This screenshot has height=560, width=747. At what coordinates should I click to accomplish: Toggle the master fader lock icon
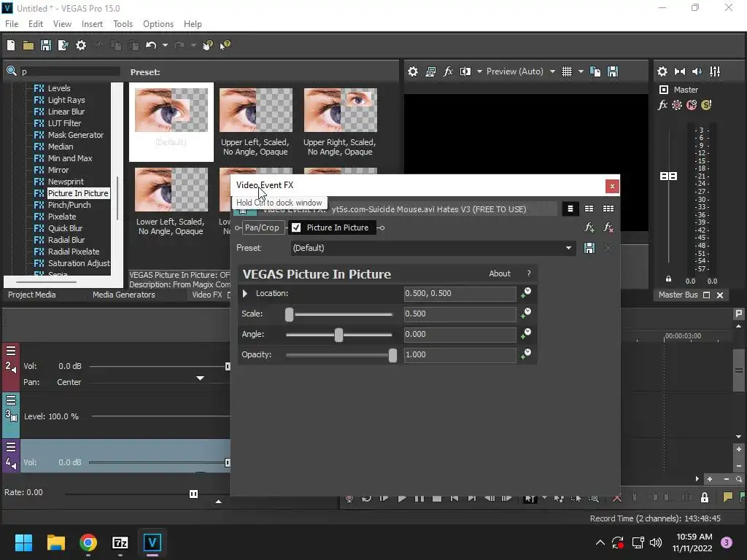pos(668,279)
